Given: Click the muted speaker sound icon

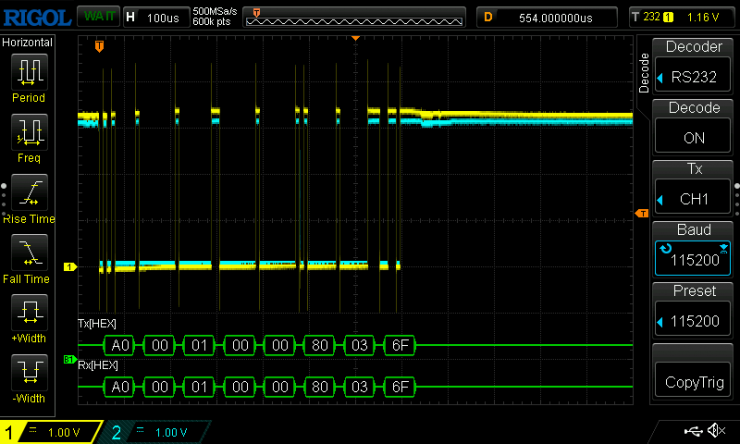Looking at the screenshot, I should pyautogui.click(x=716, y=431).
